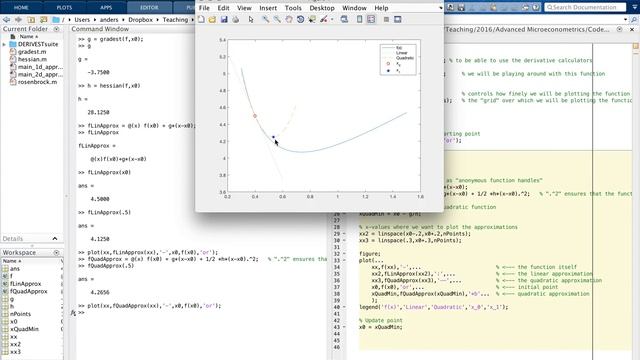The image size is (640, 360).
Task: Switch to the HOME toolstrip tab
Action: point(21,7)
